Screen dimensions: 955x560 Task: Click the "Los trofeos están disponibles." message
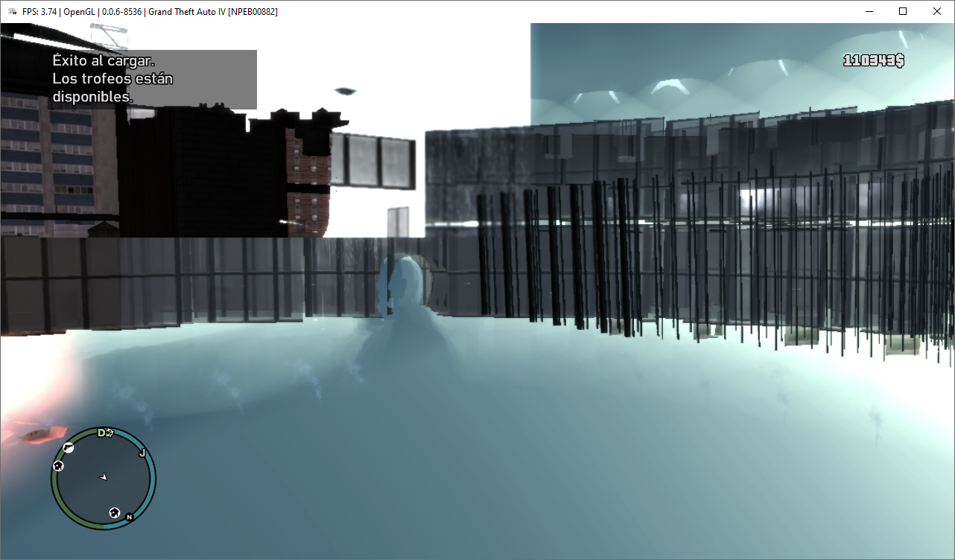point(112,88)
